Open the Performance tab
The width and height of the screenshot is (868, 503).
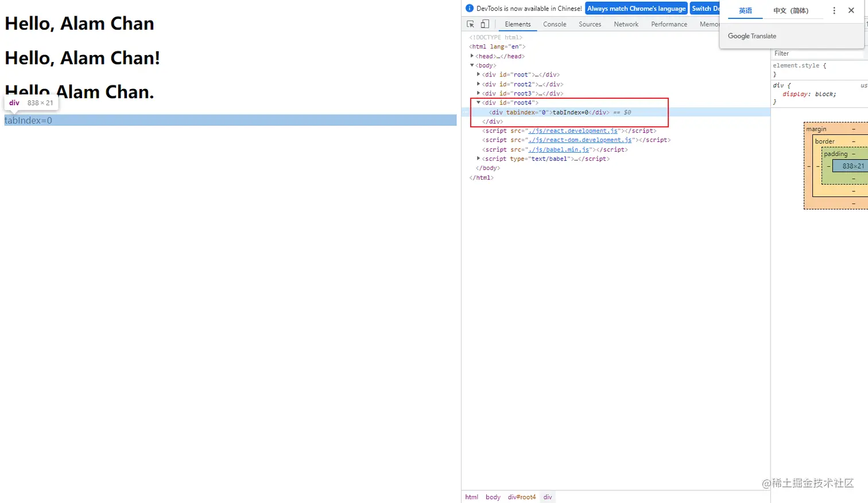(669, 24)
